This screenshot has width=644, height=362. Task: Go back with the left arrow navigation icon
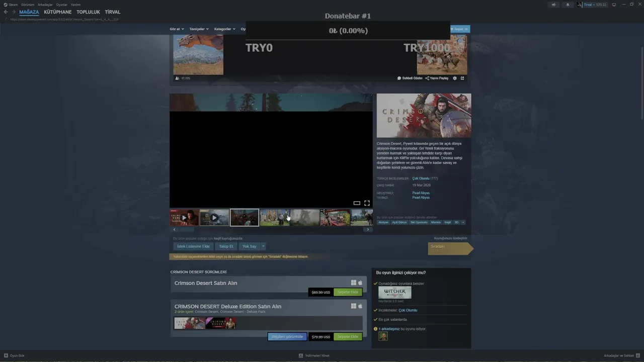pos(6,12)
